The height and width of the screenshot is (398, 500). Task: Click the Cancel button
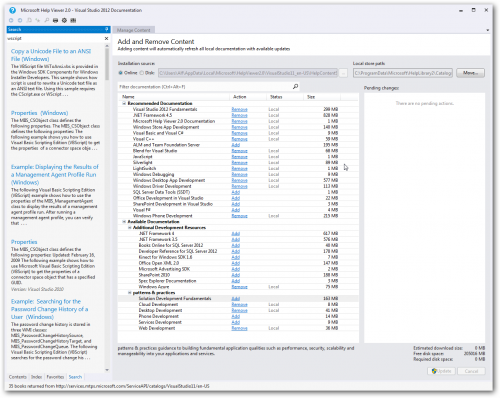point(471,371)
